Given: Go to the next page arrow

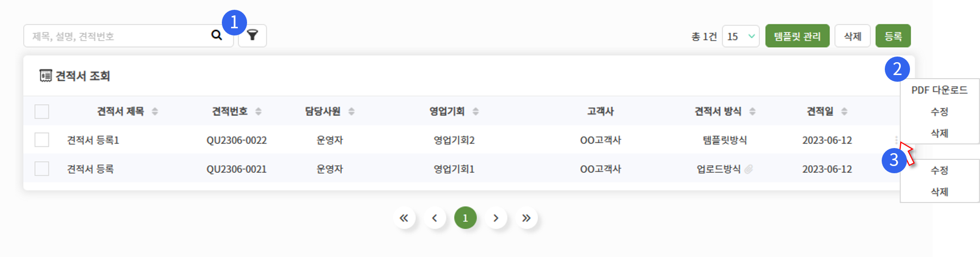Looking at the screenshot, I should pos(496,218).
